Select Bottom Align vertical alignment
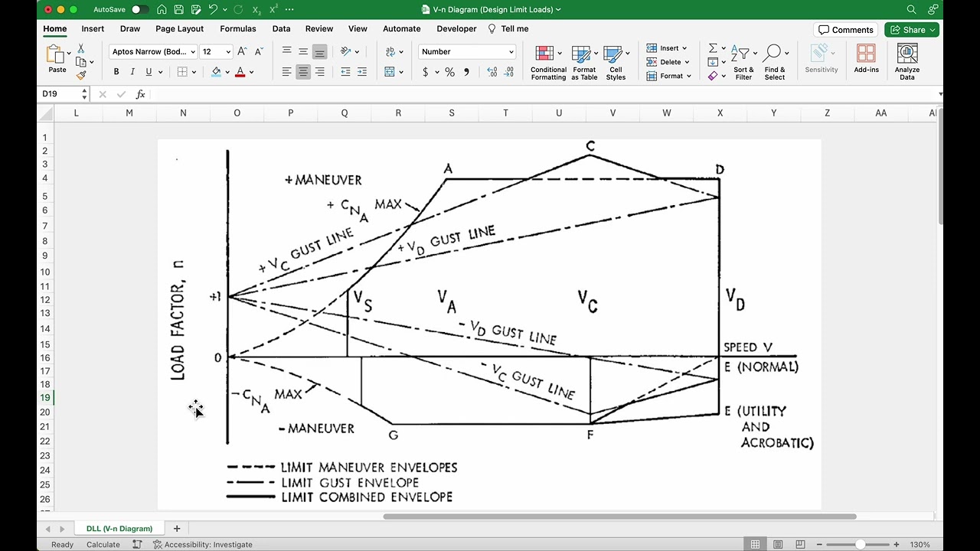The height and width of the screenshot is (551, 980). click(320, 51)
